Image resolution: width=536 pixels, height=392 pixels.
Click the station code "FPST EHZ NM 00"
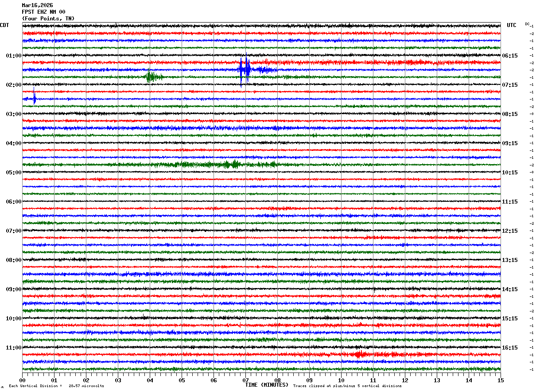pos(43,12)
